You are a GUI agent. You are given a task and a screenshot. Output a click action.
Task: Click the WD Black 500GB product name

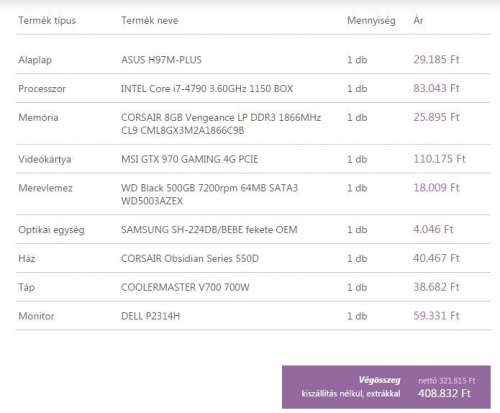pyautogui.click(x=209, y=194)
